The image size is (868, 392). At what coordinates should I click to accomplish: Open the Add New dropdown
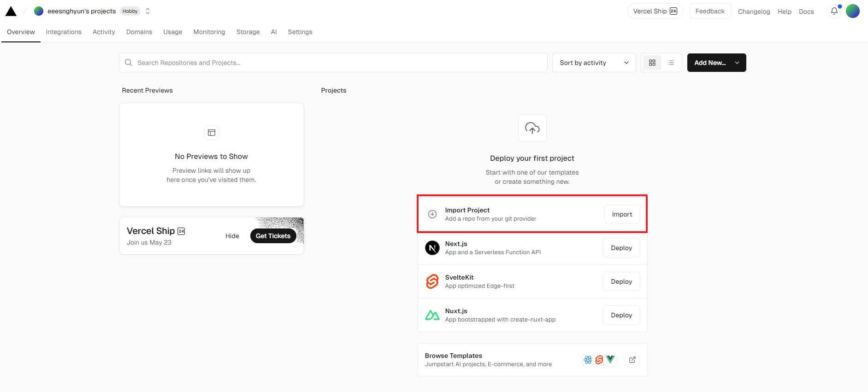[x=716, y=63]
